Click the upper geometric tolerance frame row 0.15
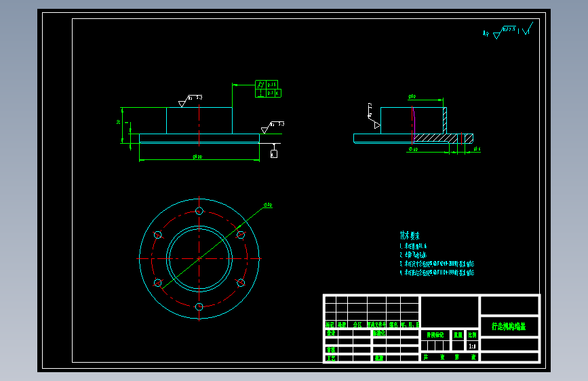The width and height of the screenshot is (588, 381). (x=267, y=84)
